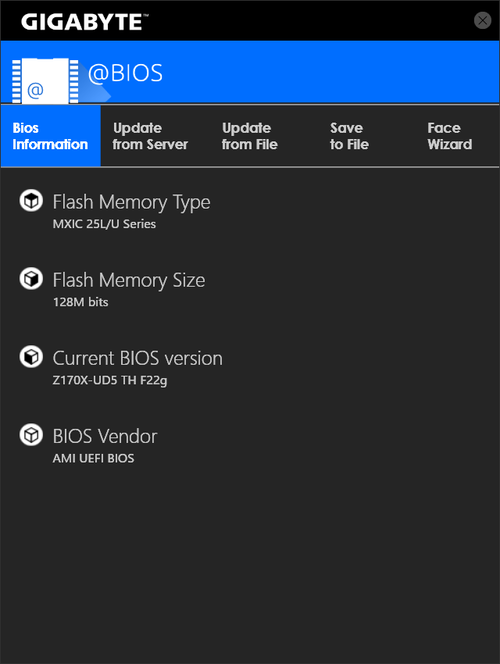Open the Face Wizard tab
The image size is (500, 664).
click(450, 136)
